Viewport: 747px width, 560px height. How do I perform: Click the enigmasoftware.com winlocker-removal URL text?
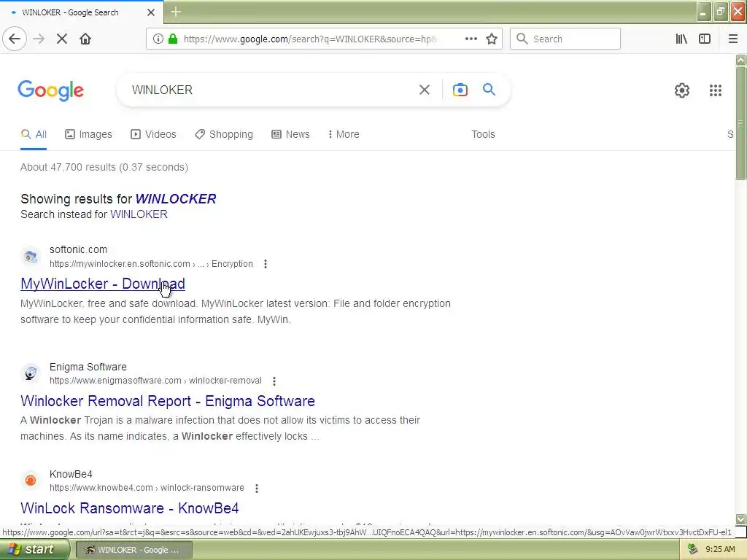point(155,381)
